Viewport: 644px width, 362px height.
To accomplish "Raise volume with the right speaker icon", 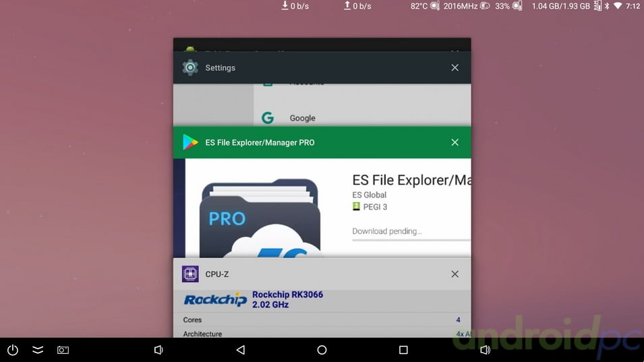I will (485, 350).
